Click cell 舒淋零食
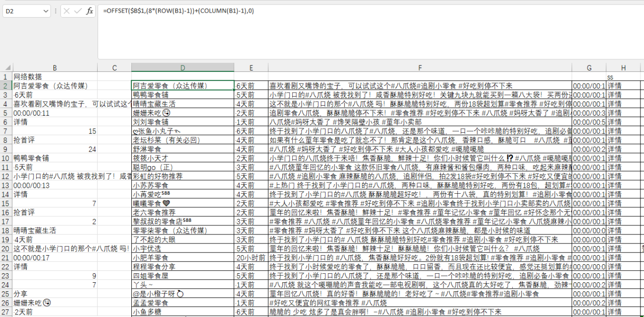Image resolution: width=644 pixels, height=317 pixels. coord(183,149)
